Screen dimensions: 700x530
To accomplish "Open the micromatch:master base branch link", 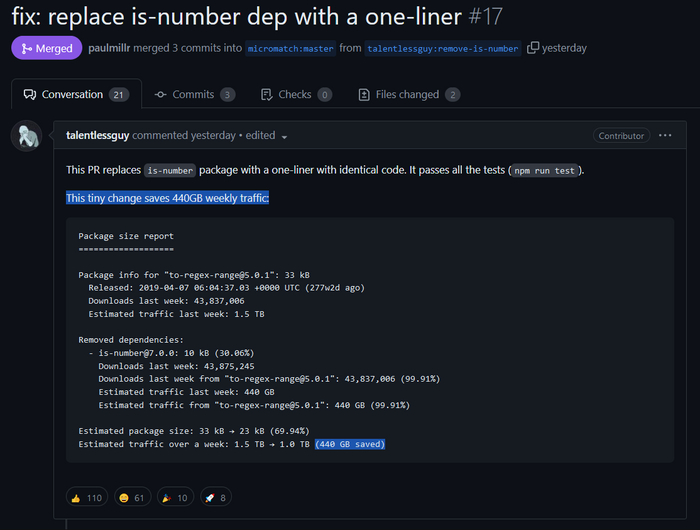I will (291, 48).
